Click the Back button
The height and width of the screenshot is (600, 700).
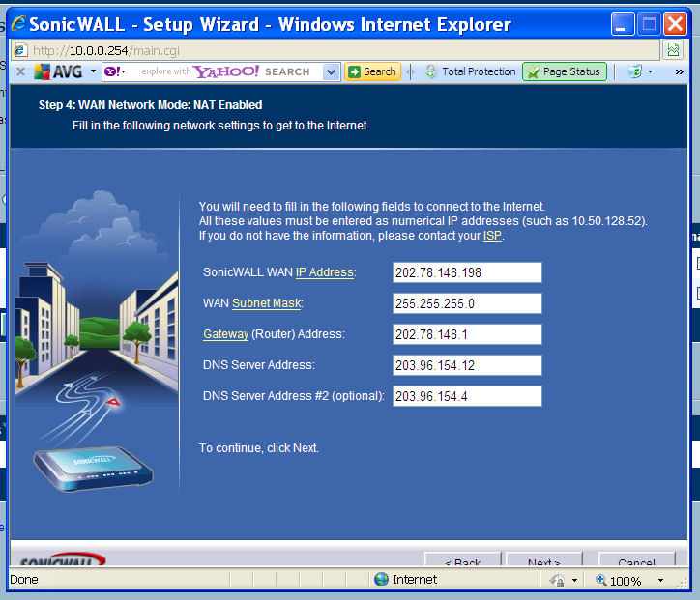point(462,559)
